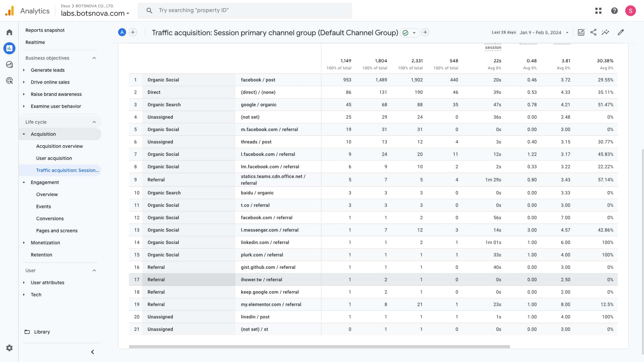Click the Conversions link in Engagement
Screen dimensions: 644x362
(50, 218)
